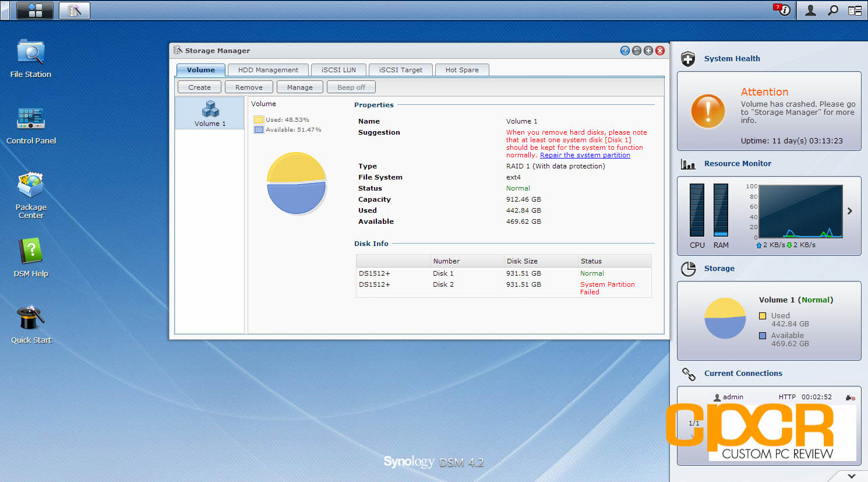Click the Current Connections link icon
The height and width of the screenshot is (482, 868).
tap(689, 374)
